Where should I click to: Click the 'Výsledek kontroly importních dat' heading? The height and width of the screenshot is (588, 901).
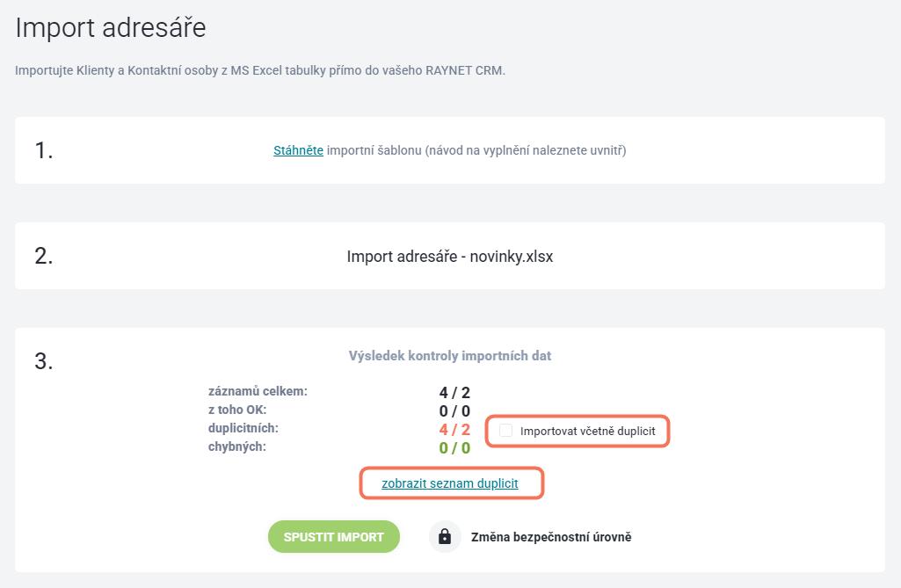[450, 356]
